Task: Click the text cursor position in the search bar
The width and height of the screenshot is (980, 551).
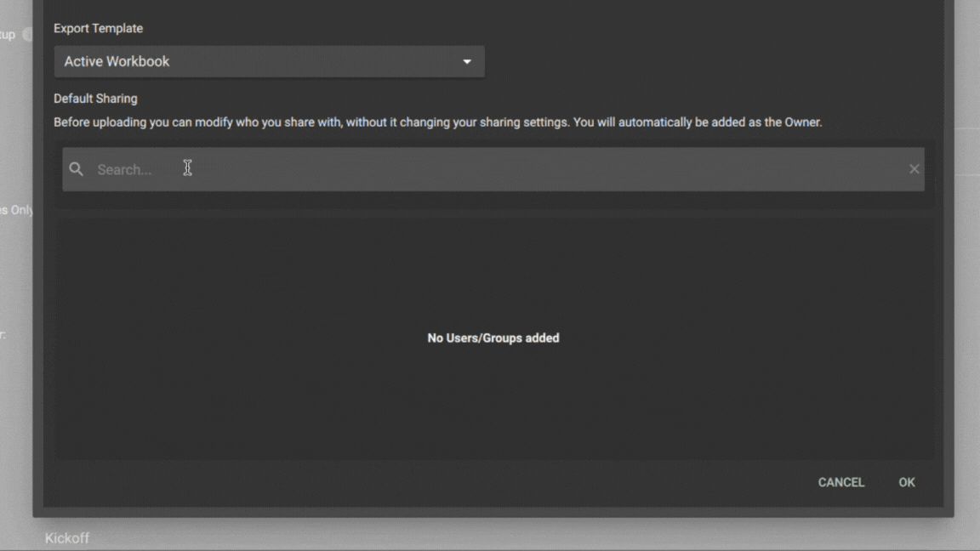Action: coord(187,168)
